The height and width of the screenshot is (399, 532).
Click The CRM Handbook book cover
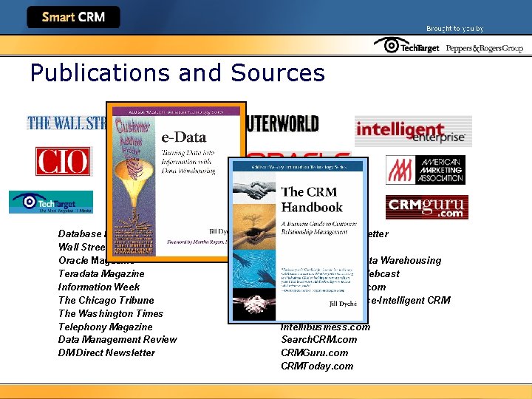point(298,240)
